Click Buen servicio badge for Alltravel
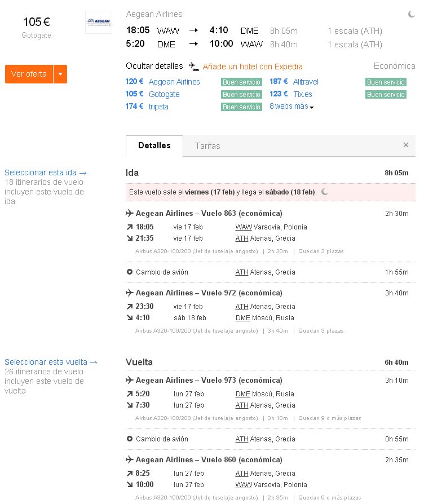The image size is (424, 504). pos(386,82)
